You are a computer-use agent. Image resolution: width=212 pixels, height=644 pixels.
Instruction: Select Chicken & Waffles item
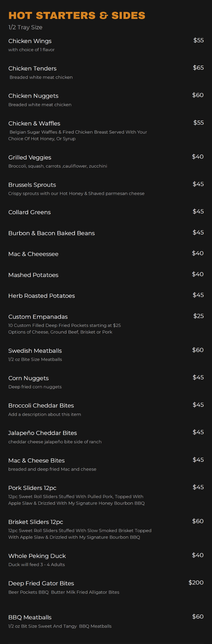[x=34, y=123]
